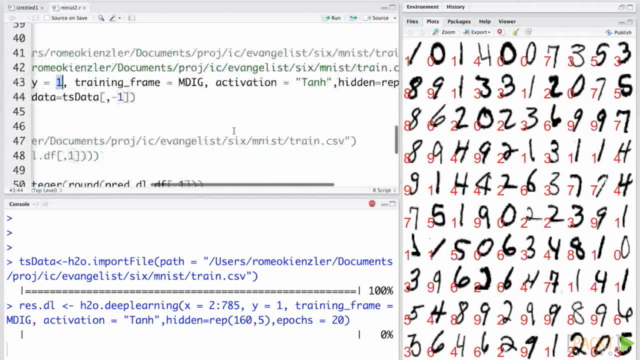Image resolution: width=640 pixels, height=360 pixels.
Task: Maximize the Console pane
Action: (x=393, y=204)
